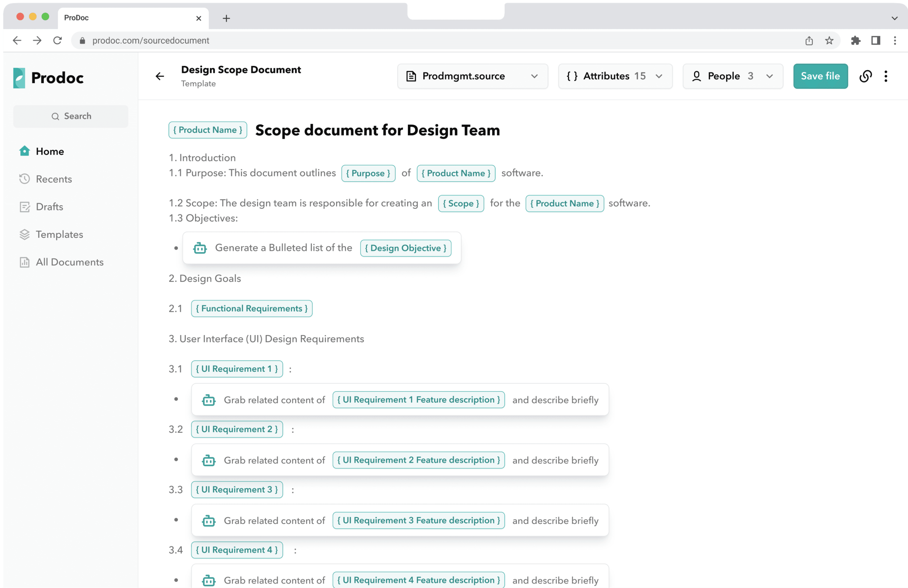This screenshot has height=588, width=908.
Task: Click UI Requirement 2 Feature description tag
Action: (x=418, y=460)
